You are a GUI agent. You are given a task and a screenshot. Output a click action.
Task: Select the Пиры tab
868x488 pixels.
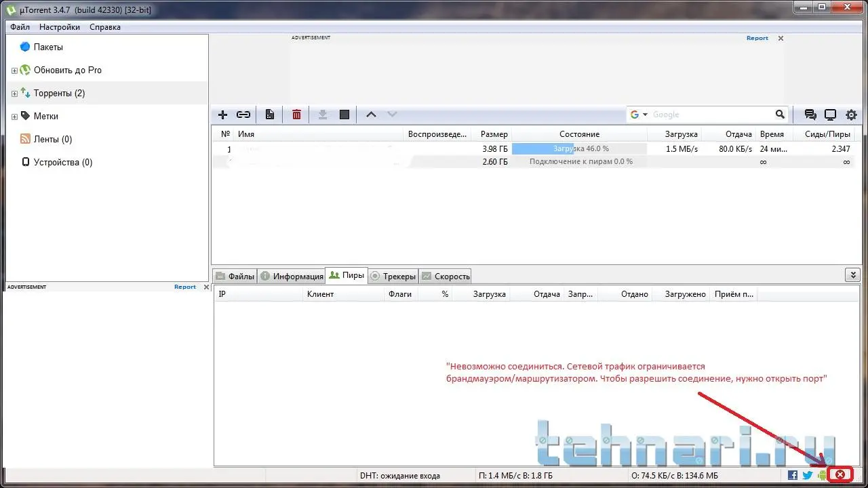347,274
